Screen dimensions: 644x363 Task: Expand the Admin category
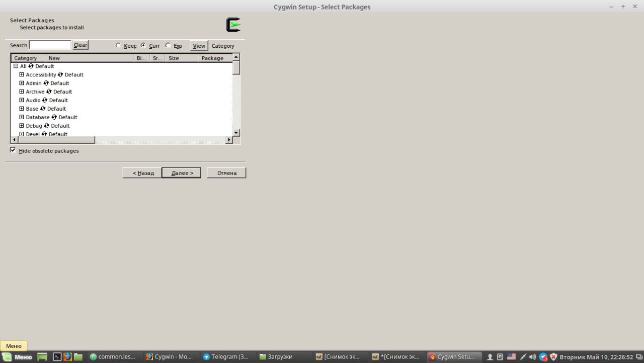tap(22, 83)
